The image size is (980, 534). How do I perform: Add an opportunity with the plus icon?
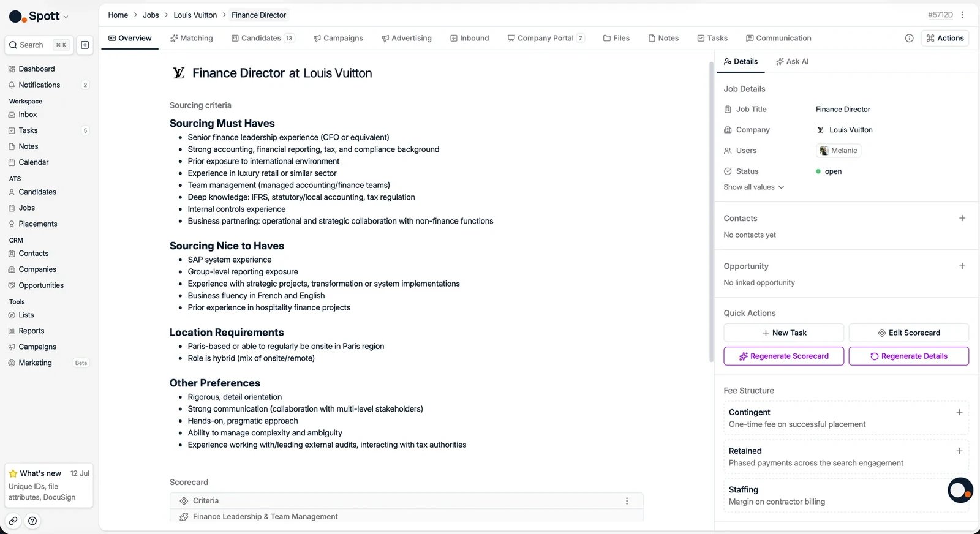click(x=962, y=266)
